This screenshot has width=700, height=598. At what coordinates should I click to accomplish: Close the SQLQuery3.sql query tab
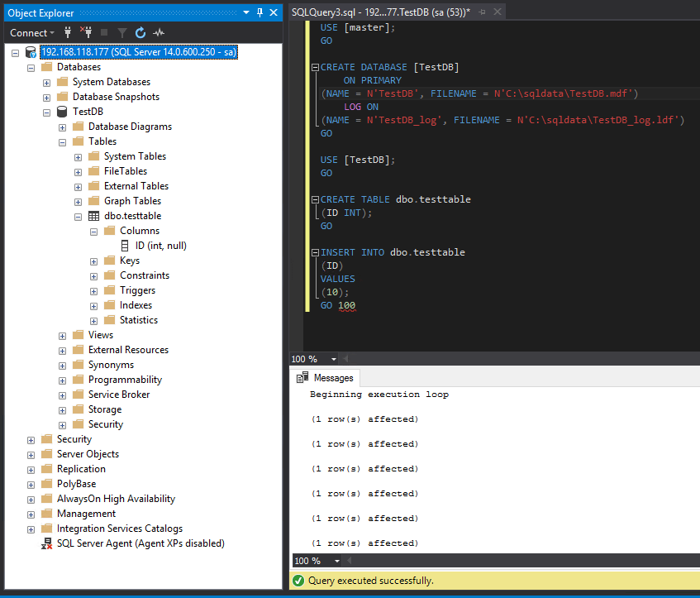496,12
